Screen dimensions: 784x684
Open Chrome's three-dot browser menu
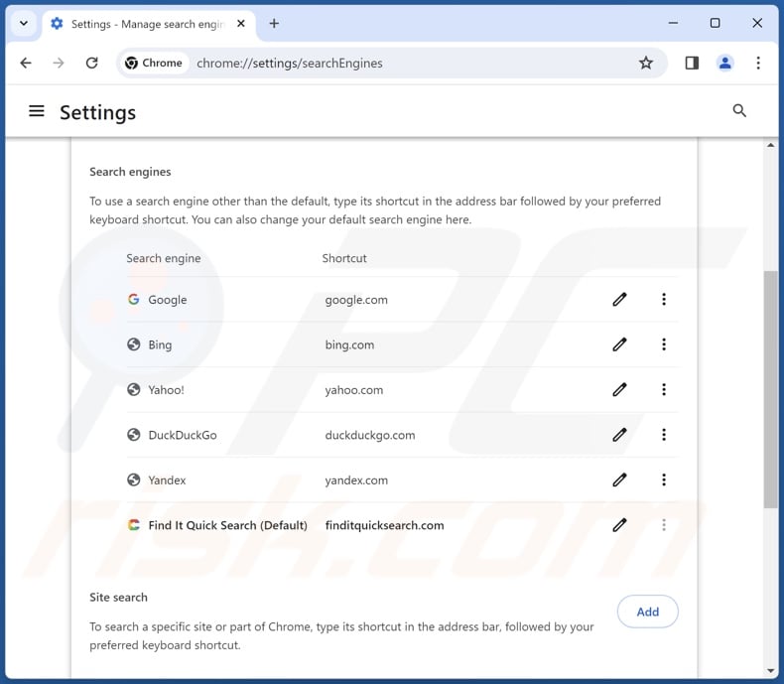pyautogui.click(x=758, y=63)
